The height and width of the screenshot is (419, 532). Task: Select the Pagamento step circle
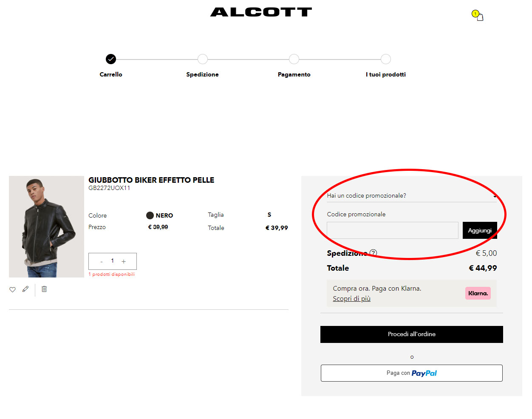[294, 59]
